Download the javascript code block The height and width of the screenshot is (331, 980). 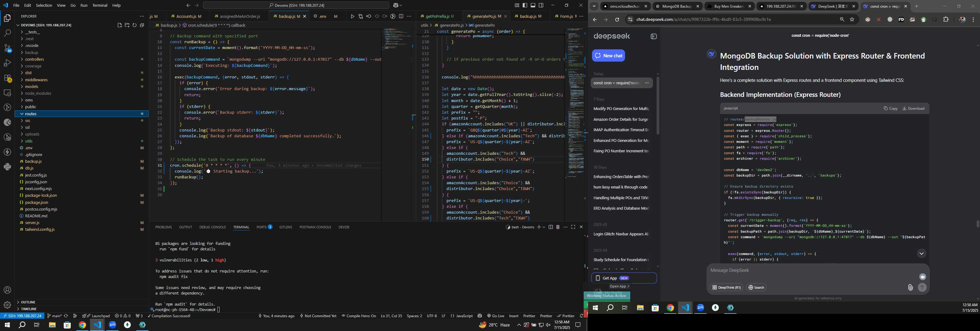914,108
